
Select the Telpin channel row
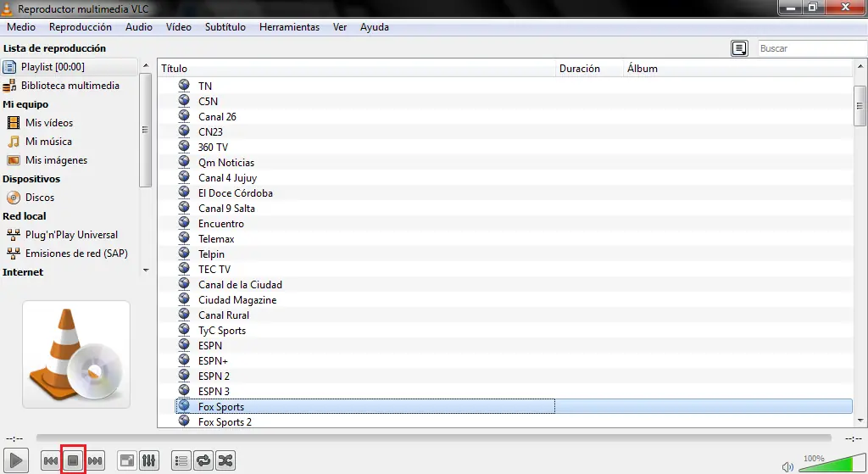[514, 254]
